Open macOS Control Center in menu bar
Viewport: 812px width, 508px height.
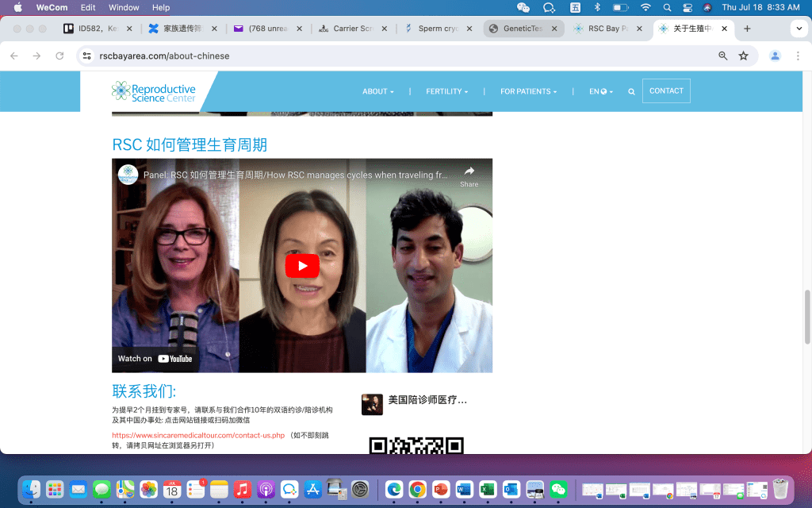687,8
